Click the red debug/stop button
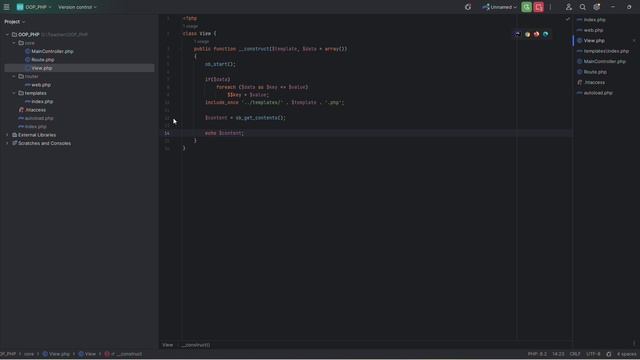Image resolution: width=640 pixels, height=360 pixels. [539, 7]
